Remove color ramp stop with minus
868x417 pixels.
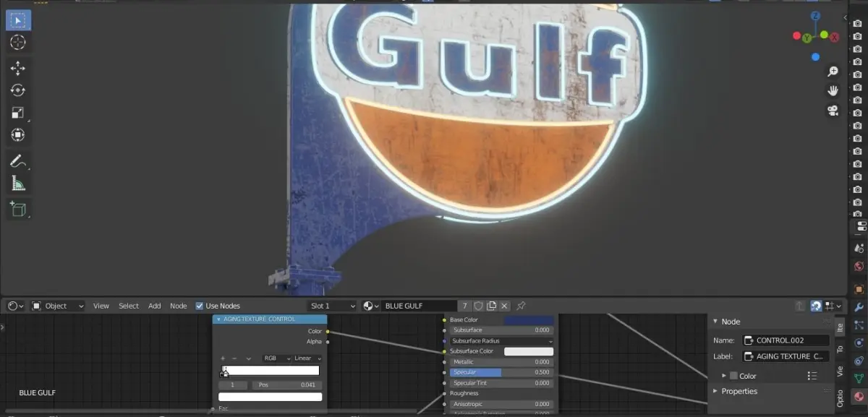(234, 358)
